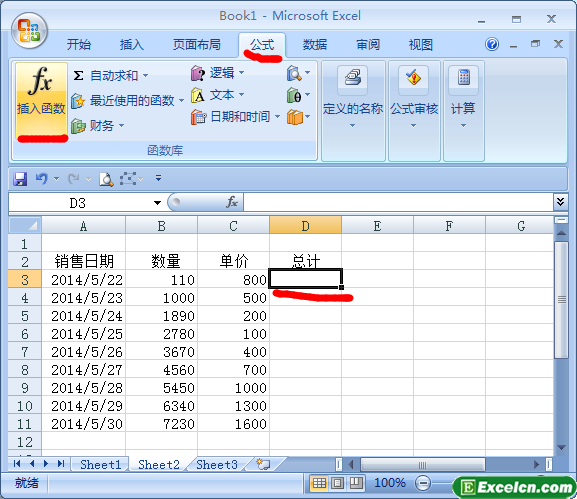Click the Name Box showing D3
This screenshot has width=577, height=499.
78,203
